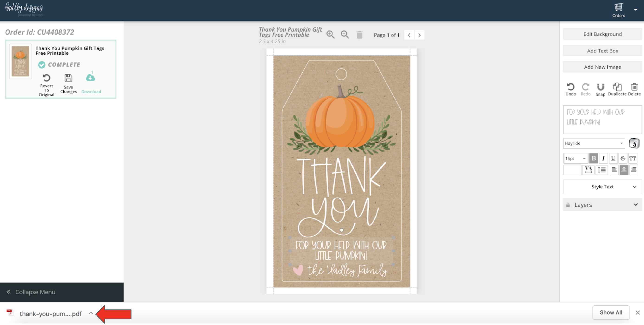Open the text color swatch box

[572, 170]
